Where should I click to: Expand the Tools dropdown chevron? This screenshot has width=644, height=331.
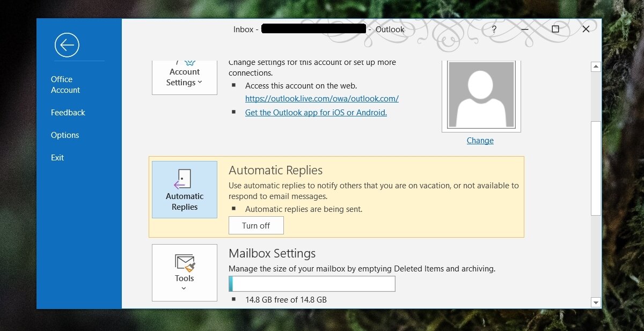point(184,289)
